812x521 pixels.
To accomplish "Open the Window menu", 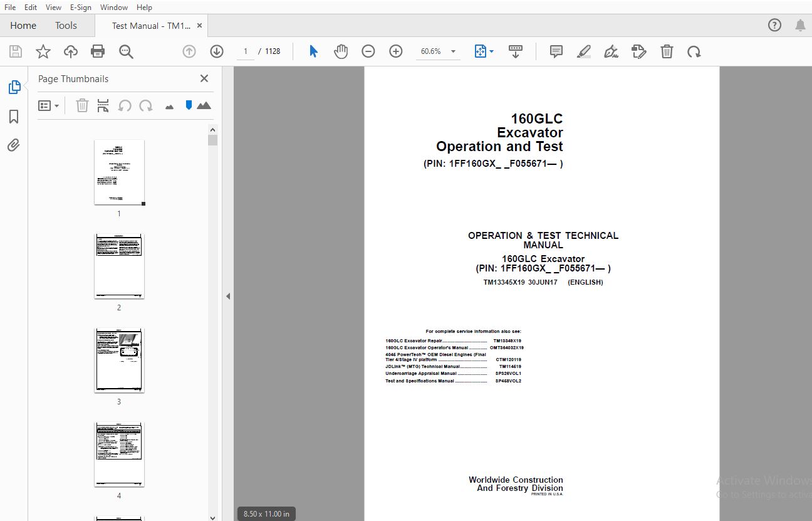I will coord(114,7).
